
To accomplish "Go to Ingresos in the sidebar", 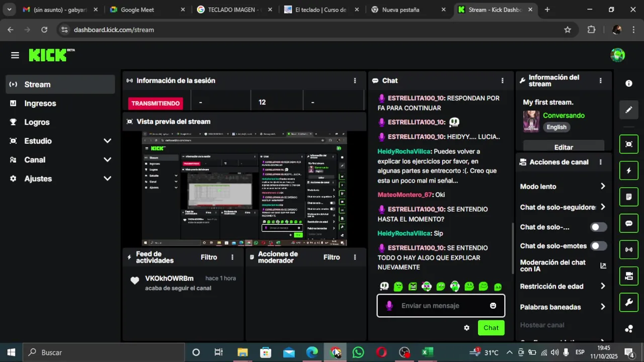I will click(x=60, y=103).
